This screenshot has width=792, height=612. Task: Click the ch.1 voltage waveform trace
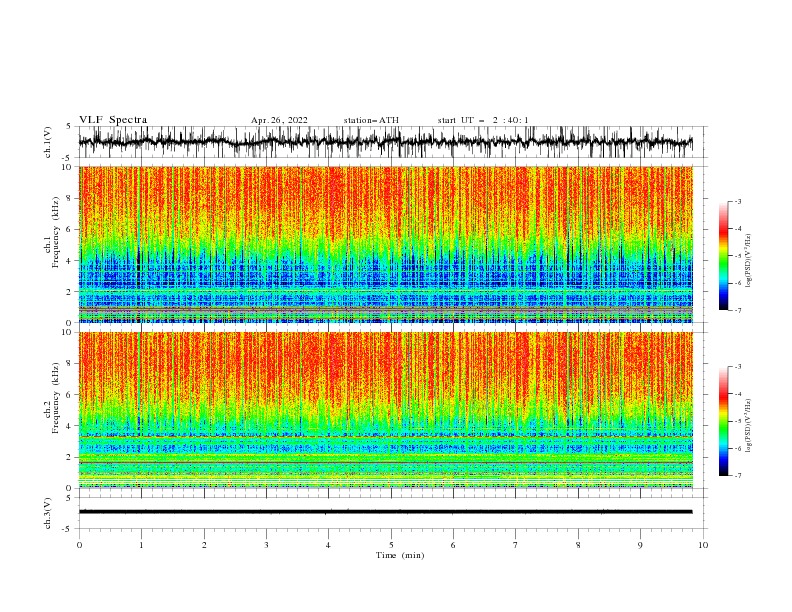tap(386, 142)
